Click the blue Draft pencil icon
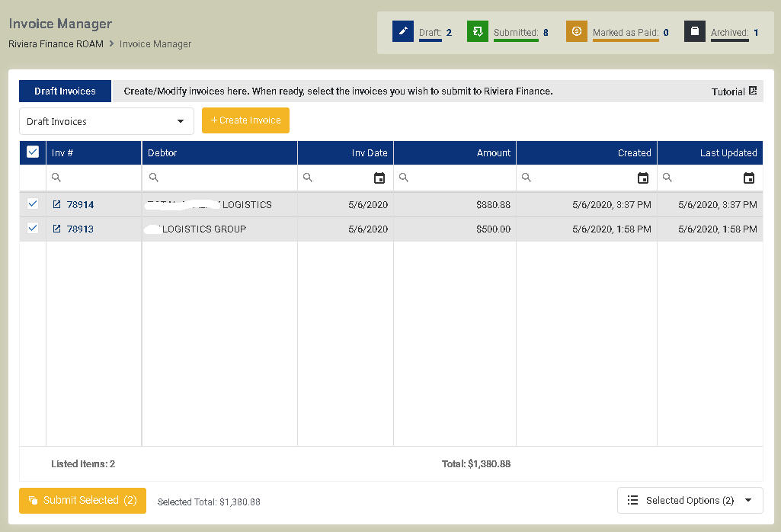781x532 pixels. pyautogui.click(x=403, y=31)
